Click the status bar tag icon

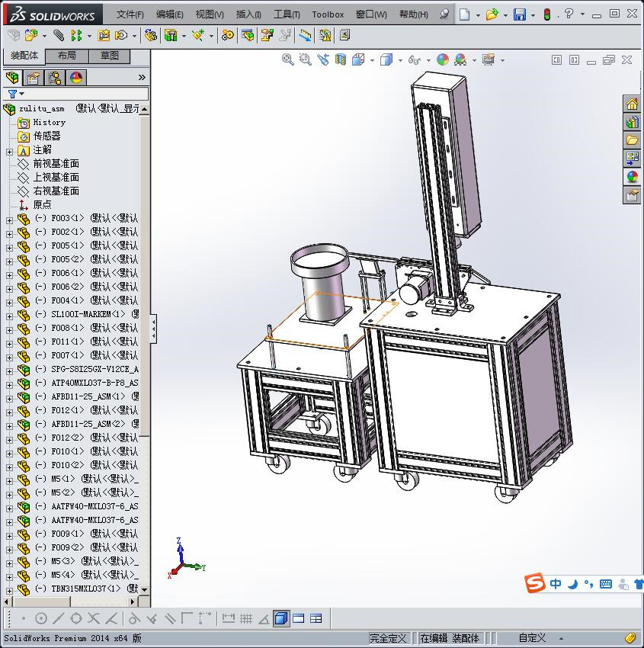coord(630,638)
